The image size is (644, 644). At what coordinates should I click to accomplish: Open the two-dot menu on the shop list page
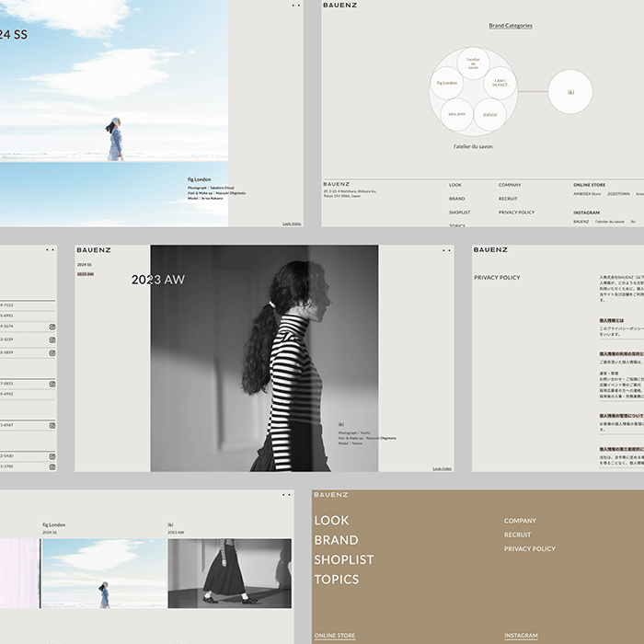(x=50, y=249)
